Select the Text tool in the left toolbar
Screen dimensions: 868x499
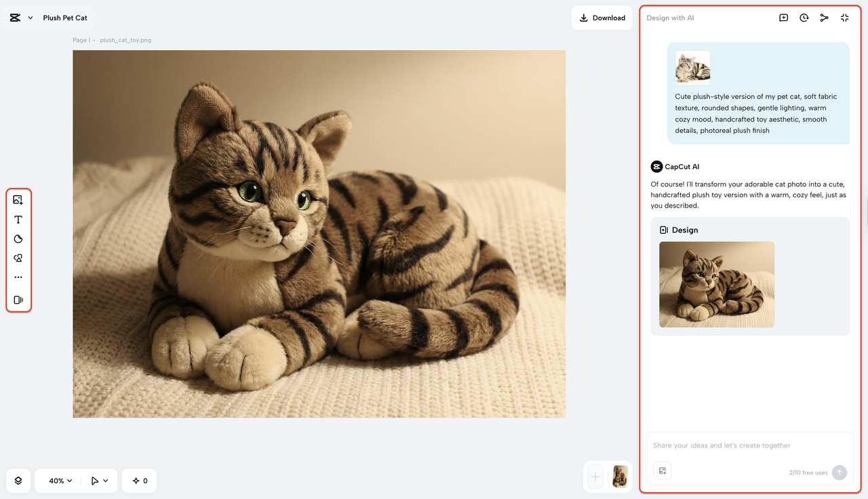18,219
